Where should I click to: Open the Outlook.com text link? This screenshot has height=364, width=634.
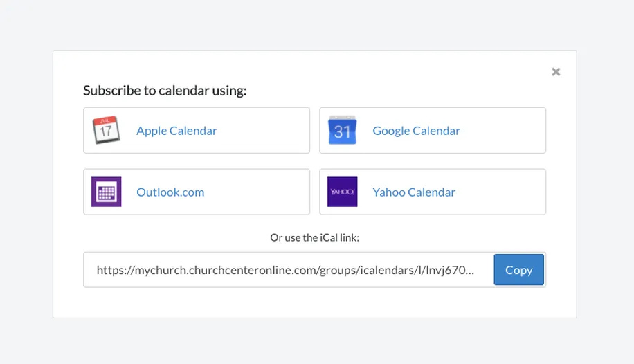coord(170,192)
